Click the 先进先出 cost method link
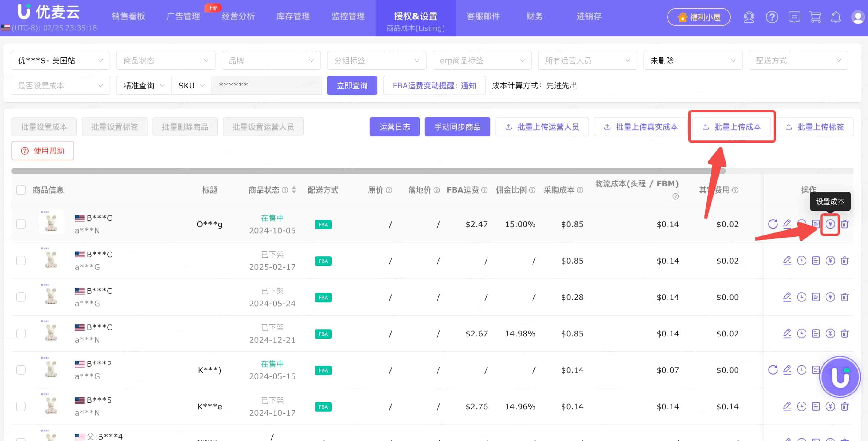The height and width of the screenshot is (441, 868). 561,86
